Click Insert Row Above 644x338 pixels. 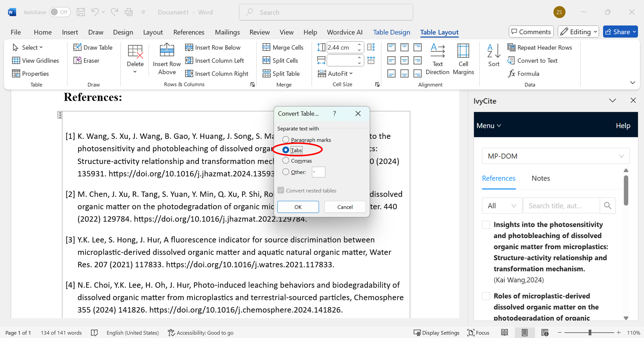point(167,59)
